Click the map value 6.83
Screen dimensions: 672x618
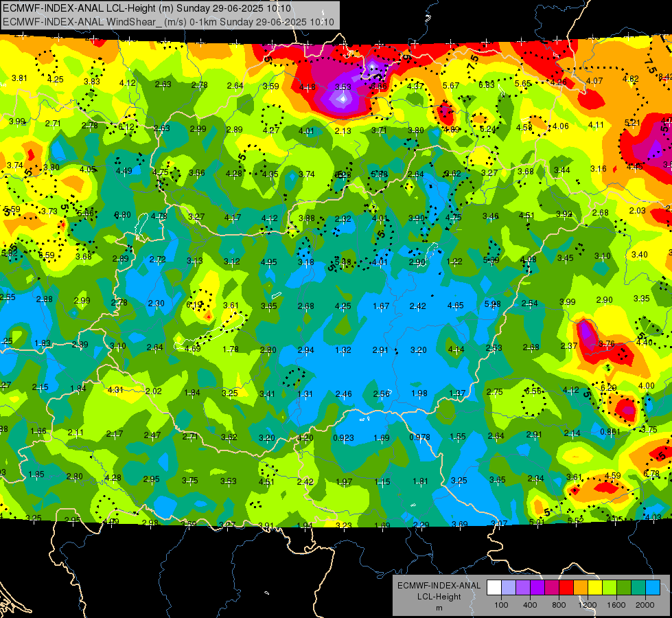tap(487, 85)
